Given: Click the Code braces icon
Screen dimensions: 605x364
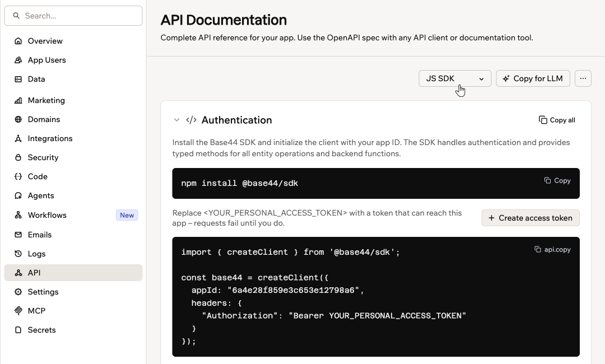Looking at the screenshot, I should tap(18, 176).
